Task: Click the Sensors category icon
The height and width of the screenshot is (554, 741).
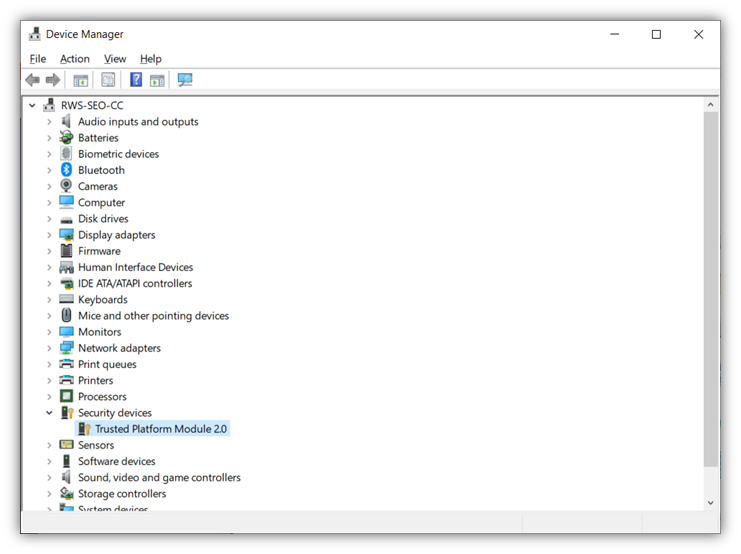Action: 66,445
